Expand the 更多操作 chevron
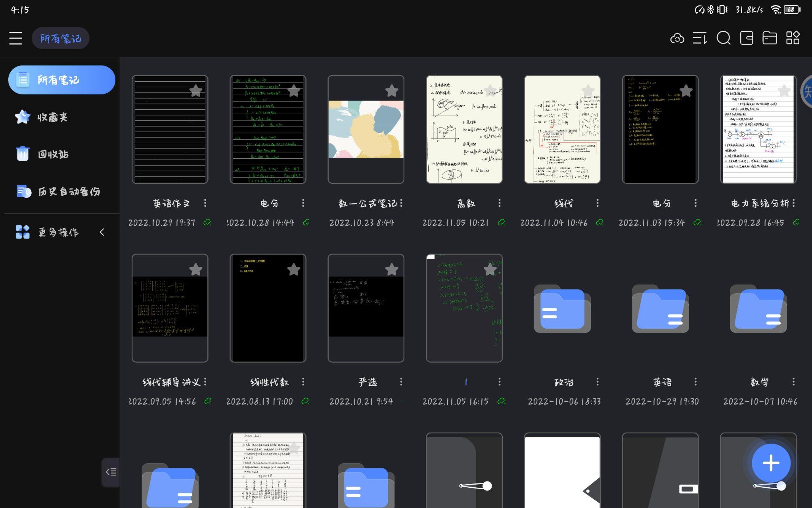Screen dimensions: 812x508 point(102,232)
